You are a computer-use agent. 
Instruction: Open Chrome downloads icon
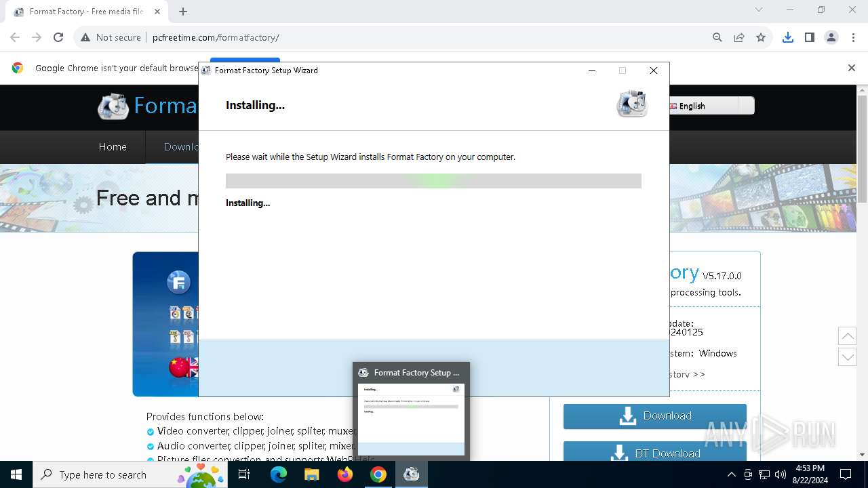click(x=788, y=37)
